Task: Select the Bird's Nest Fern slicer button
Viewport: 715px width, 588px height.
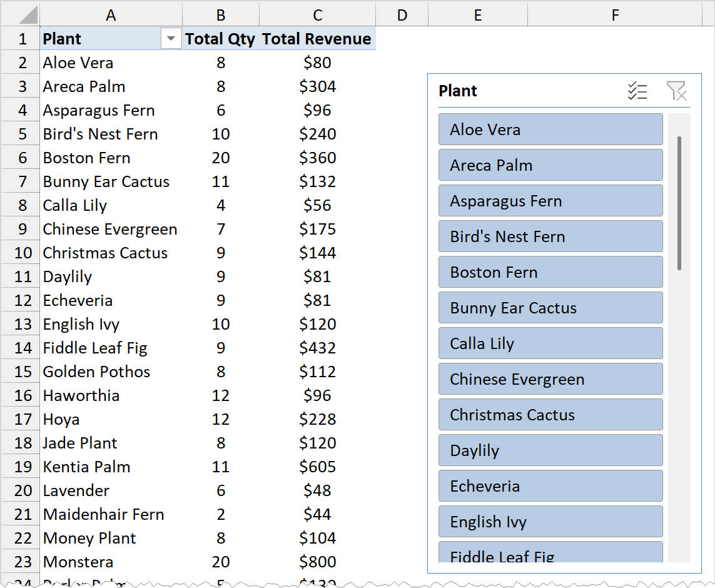Action: [550, 236]
